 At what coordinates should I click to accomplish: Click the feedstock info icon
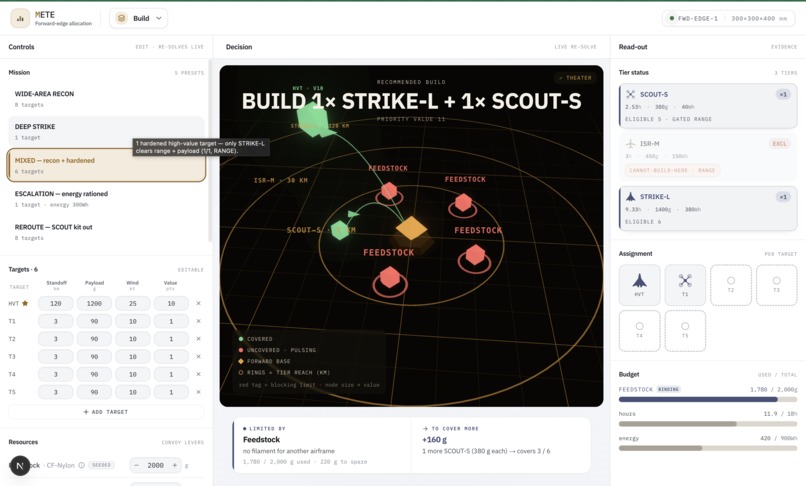point(81,465)
